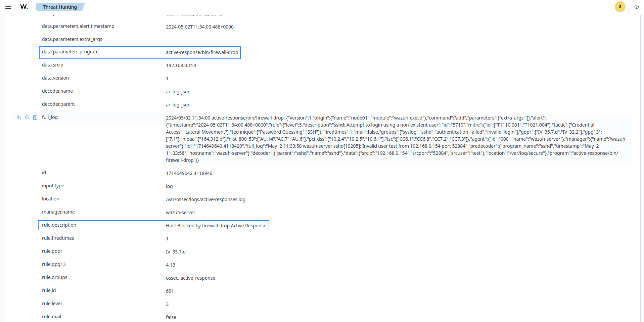The width and height of the screenshot is (644, 322).
Task: Filter for the full_log value
Action: pos(19,118)
